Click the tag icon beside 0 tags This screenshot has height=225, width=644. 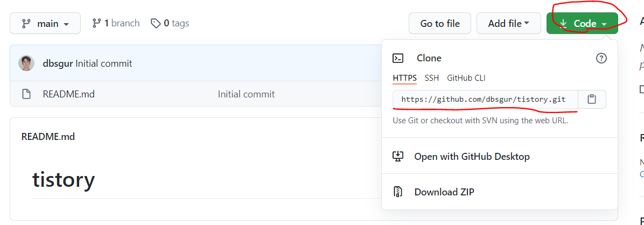click(156, 23)
